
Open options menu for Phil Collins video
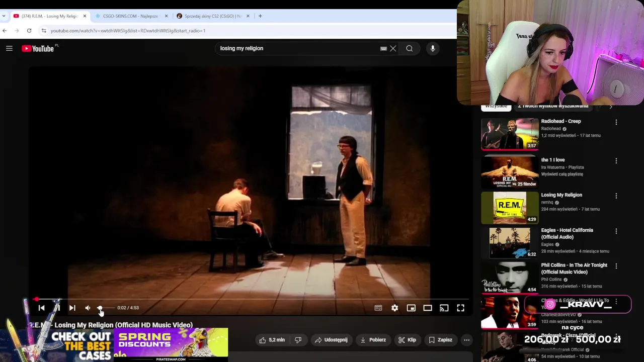616,266
